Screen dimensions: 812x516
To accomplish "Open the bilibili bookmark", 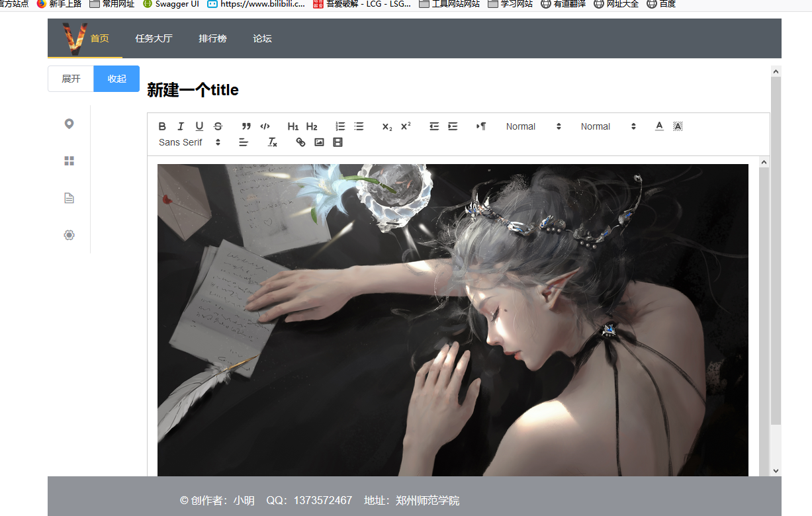I will tap(256, 4).
